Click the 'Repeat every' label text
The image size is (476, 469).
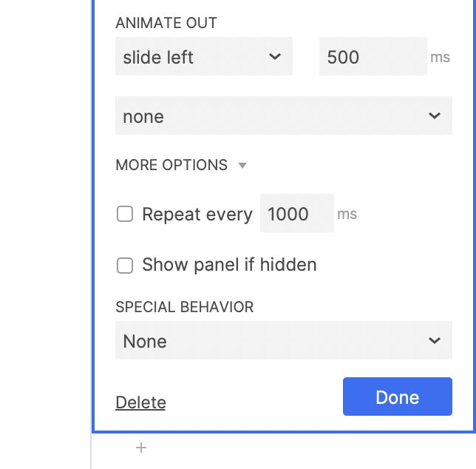tap(197, 215)
